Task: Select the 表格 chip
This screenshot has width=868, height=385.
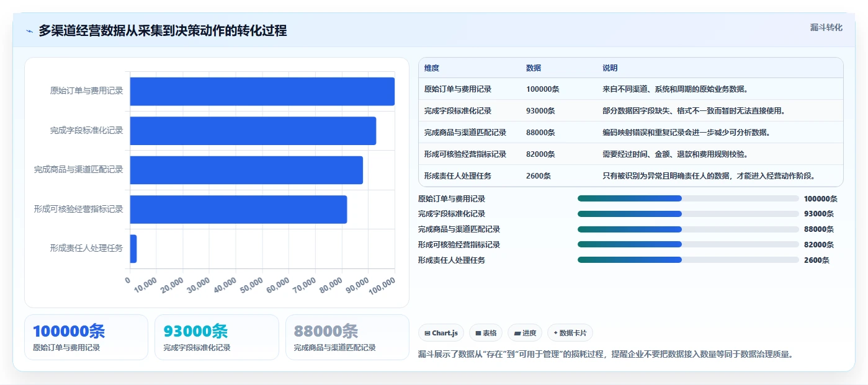Action: pyautogui.click(x=486, y=333)
